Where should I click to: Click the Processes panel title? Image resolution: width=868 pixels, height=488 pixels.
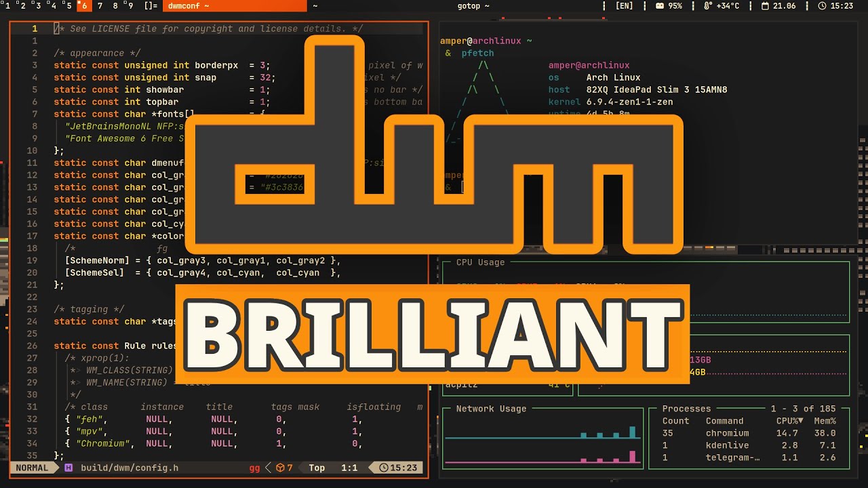(x=686, y=409)
